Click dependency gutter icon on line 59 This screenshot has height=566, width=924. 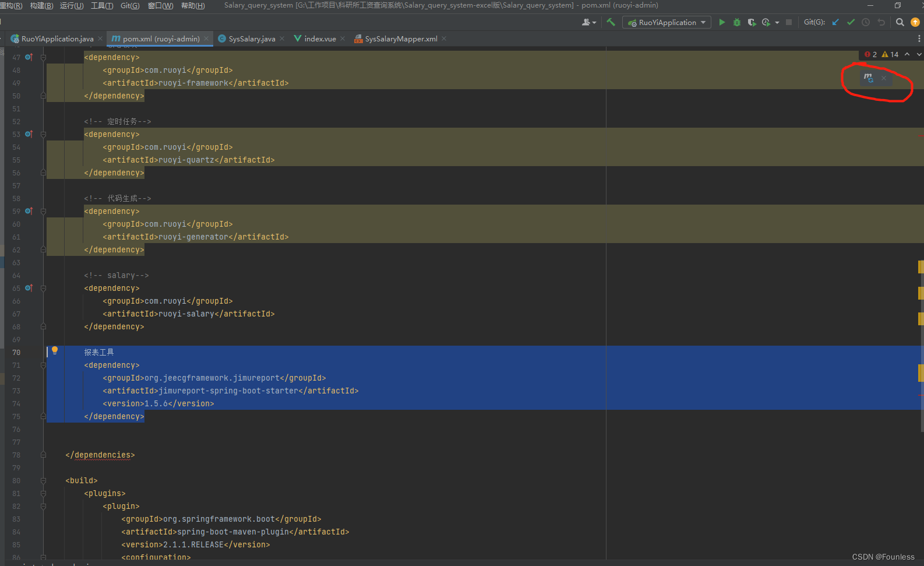click(29, 211)
